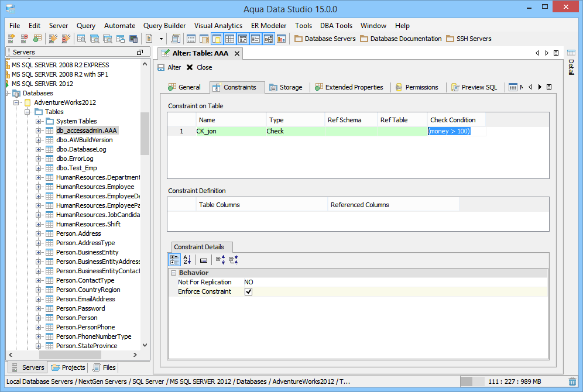Open the Files panel tab
Image resolution: width=583 pixels, height=392 pixels.
[x=104, y=367]
